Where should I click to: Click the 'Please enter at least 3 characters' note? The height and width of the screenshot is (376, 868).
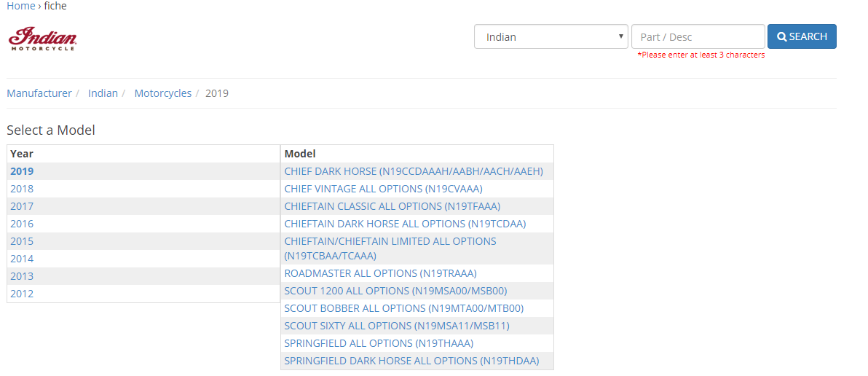click(x=701, y=55)
